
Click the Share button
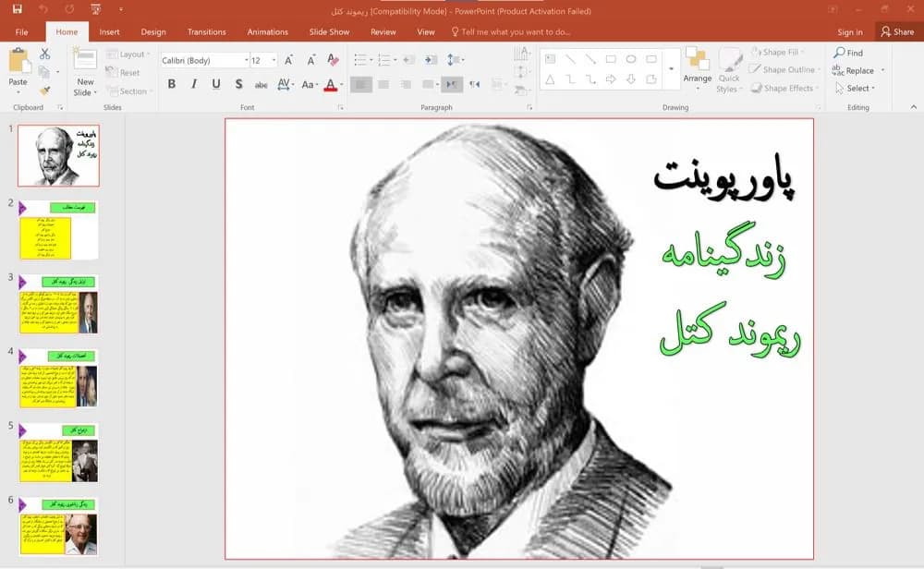[x=897, y=31]
